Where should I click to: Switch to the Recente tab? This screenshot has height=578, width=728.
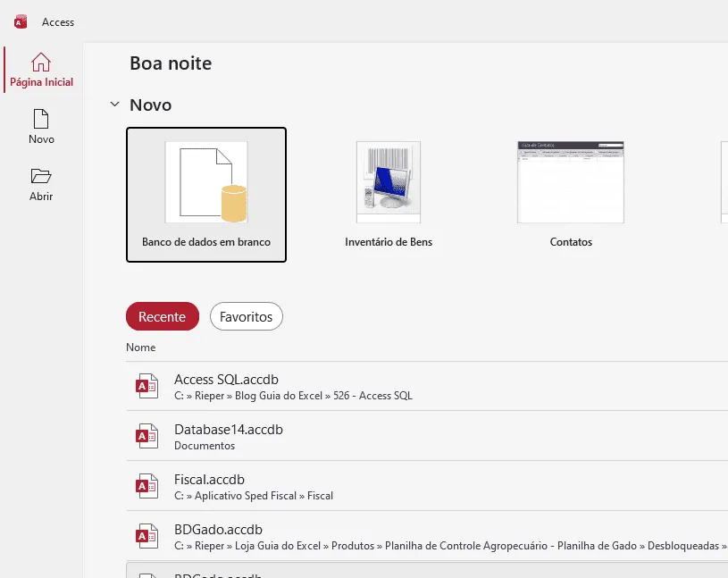pyautogui.click(x=163, y=316)
